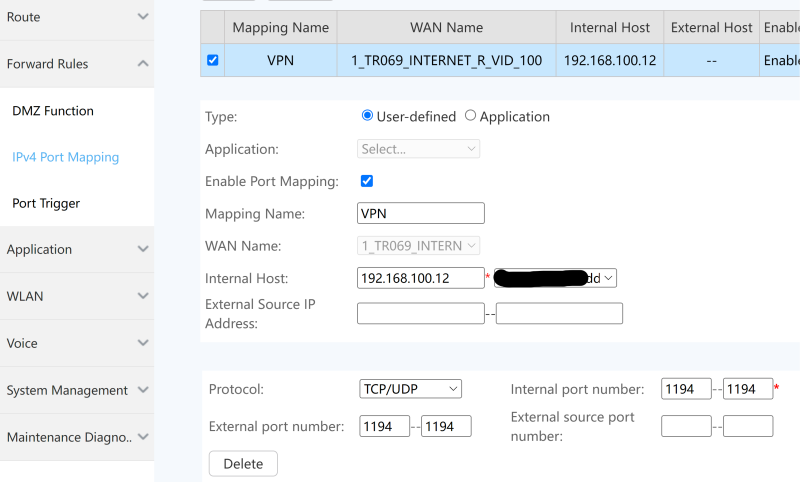Expand the Route menu chevron

coord(143,17)
